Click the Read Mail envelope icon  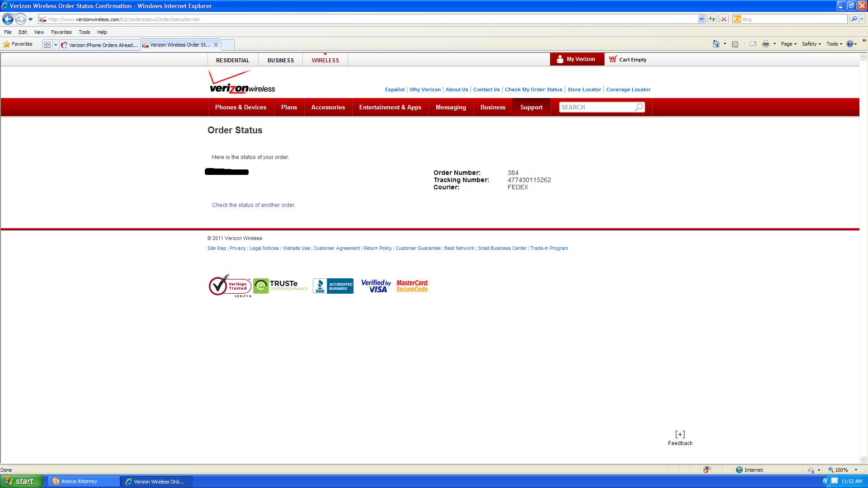[753, 44]
